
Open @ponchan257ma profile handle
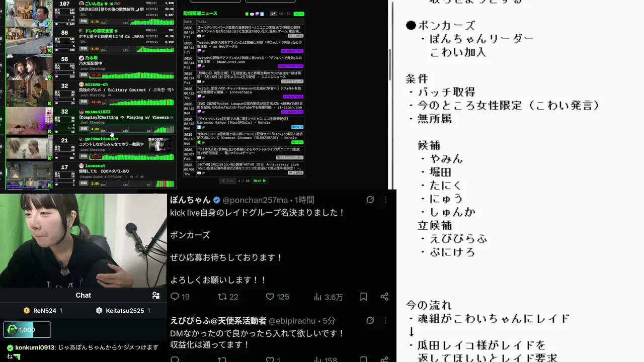tap(255, 200)
